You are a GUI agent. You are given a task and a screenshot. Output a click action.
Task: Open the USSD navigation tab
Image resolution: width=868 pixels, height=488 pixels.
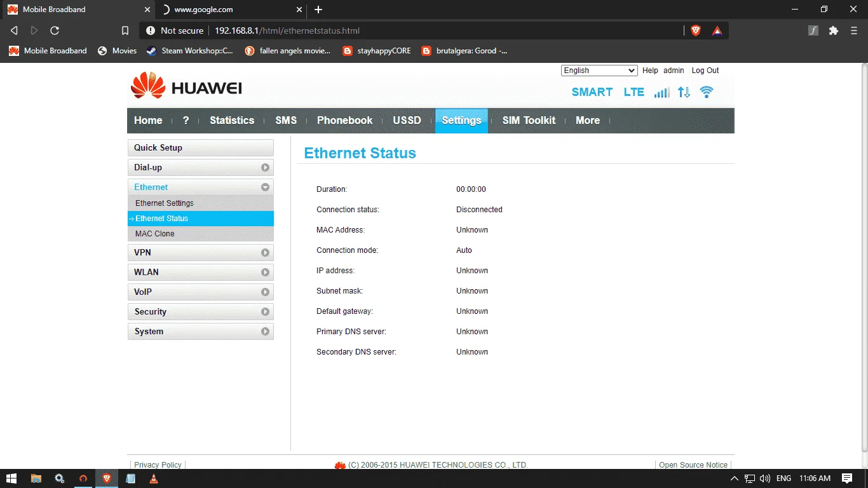coord(407,121)
